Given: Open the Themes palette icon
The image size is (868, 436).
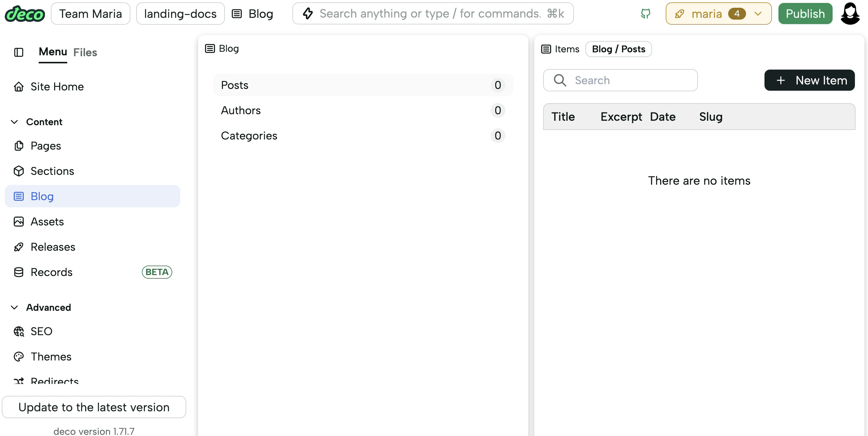Looking at the screenshot, I should (x=19, y=357).
